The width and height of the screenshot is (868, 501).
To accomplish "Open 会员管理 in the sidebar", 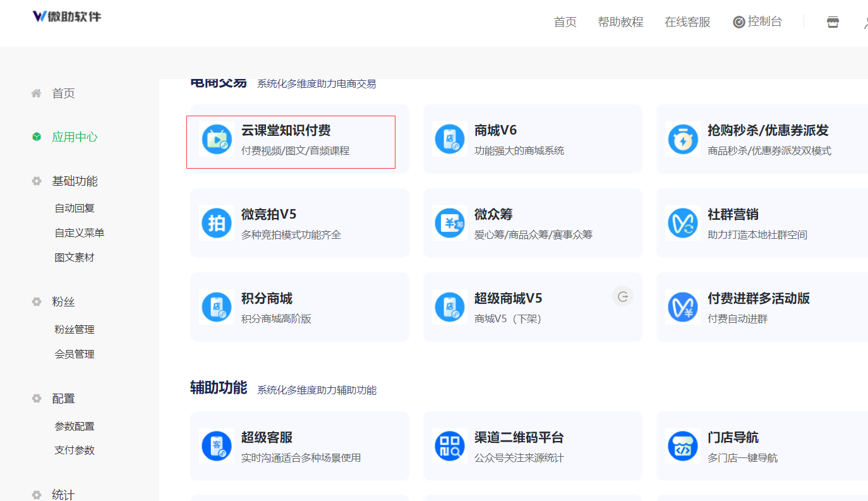I will click(75, 354).
